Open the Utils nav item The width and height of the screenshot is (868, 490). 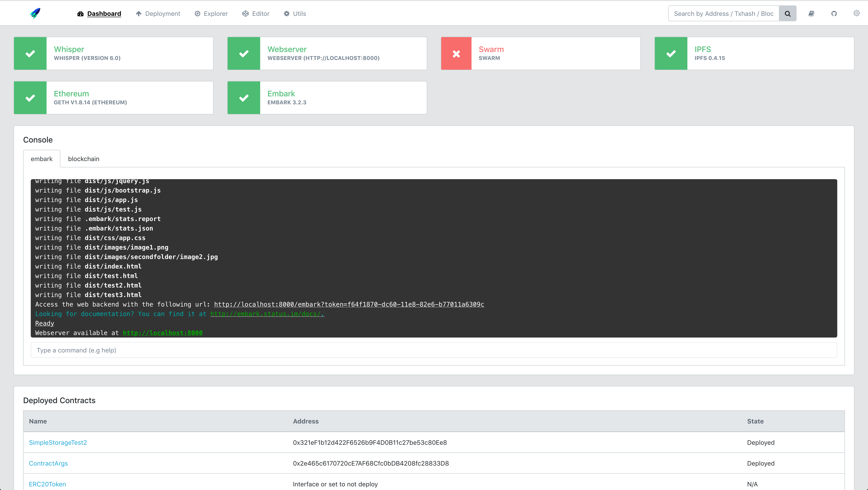[295, 14]
